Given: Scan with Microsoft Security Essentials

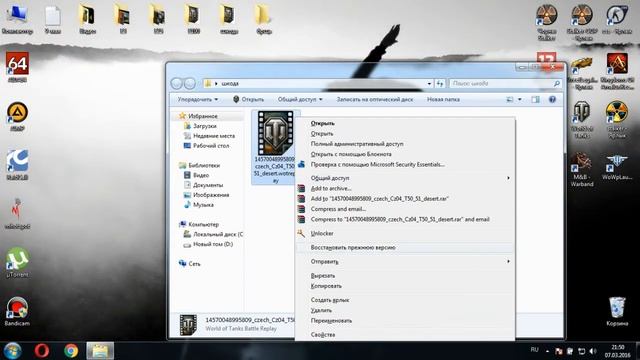Looking at the screenshot, I should click(x=404, y=164).
